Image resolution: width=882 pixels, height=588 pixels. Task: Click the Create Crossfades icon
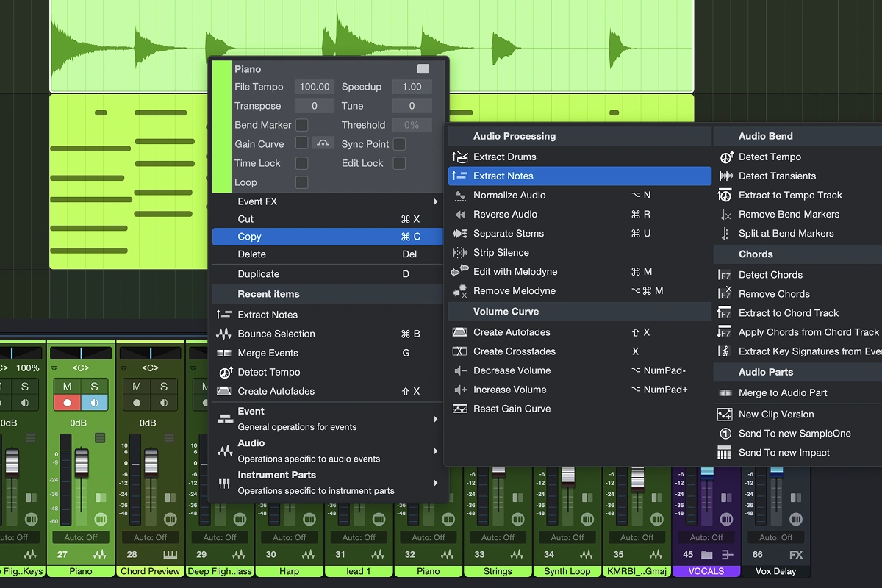coord(460,351)
